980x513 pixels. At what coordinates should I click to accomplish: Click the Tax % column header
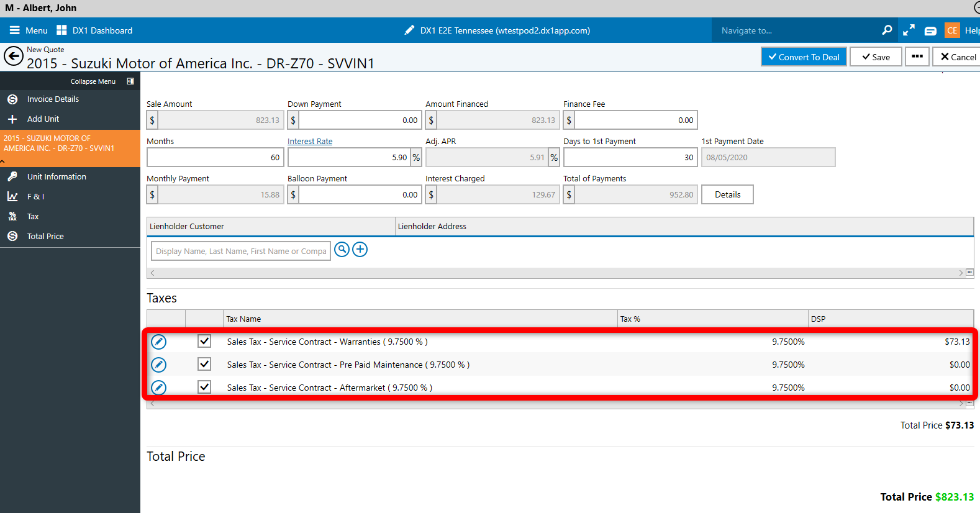pos(713,319)
